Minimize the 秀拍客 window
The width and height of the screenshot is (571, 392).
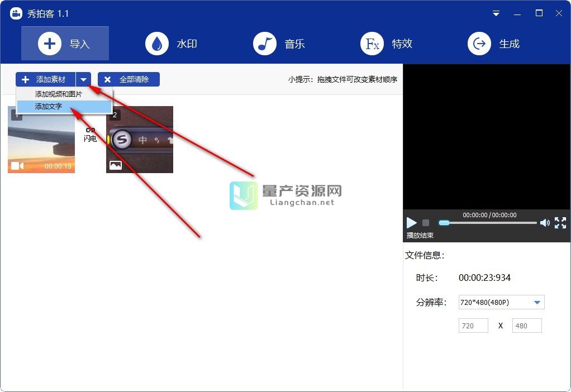click(x=517, y=13)
